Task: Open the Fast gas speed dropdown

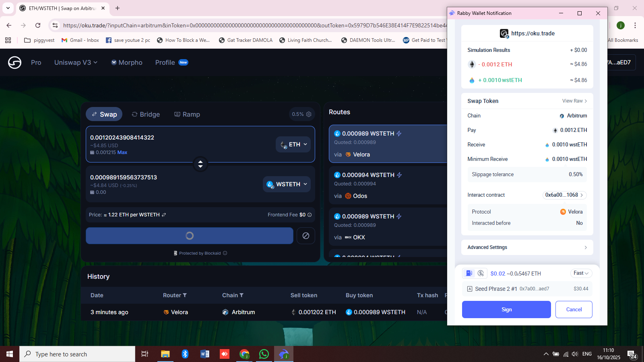Action: (x=581, y=273)
